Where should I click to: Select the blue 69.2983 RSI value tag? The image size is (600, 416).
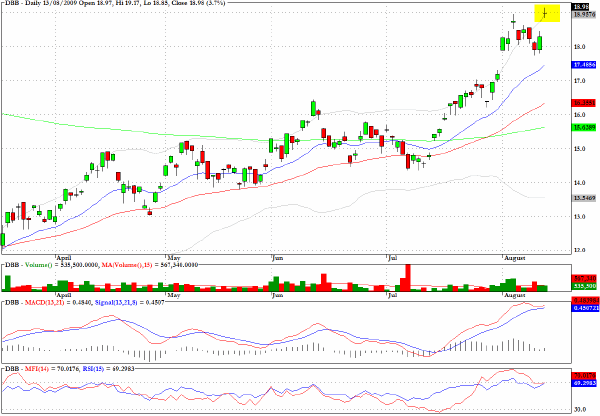(584, 383)
